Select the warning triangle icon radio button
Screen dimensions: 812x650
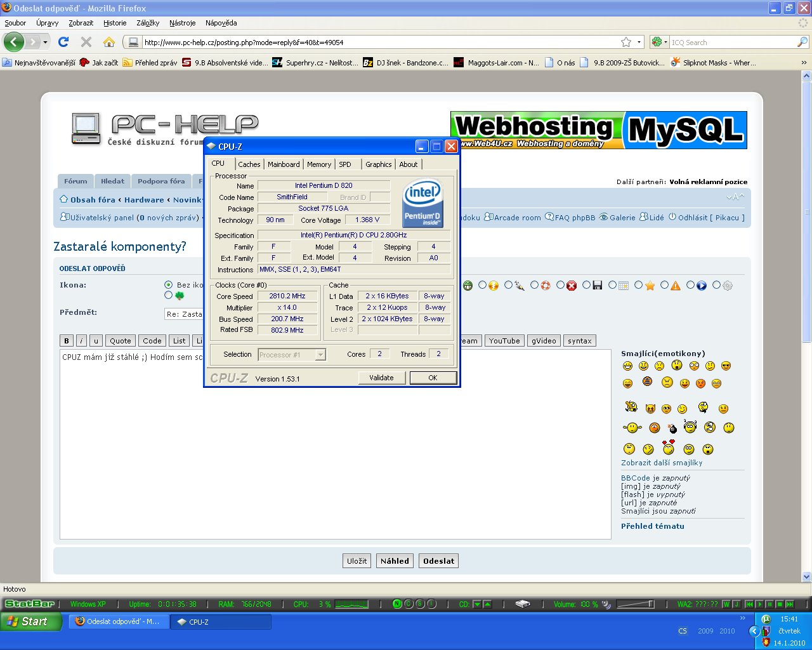pyautogui.click(x=665, y=285)
